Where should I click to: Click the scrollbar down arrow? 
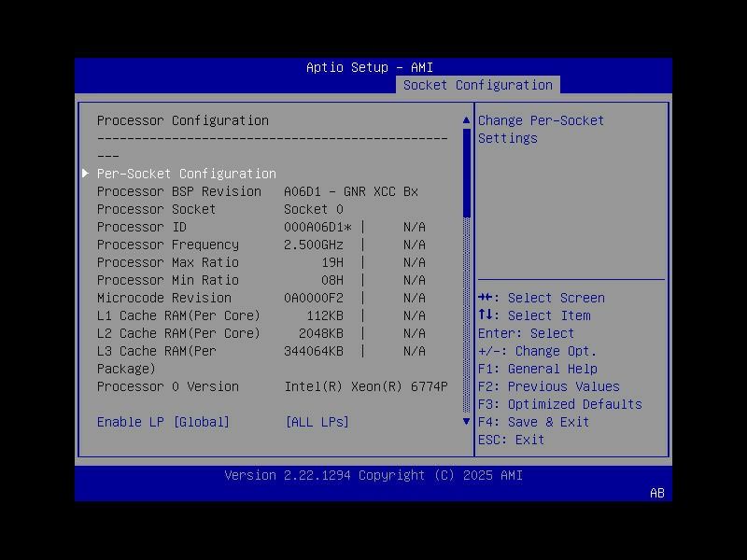point(466,421)
